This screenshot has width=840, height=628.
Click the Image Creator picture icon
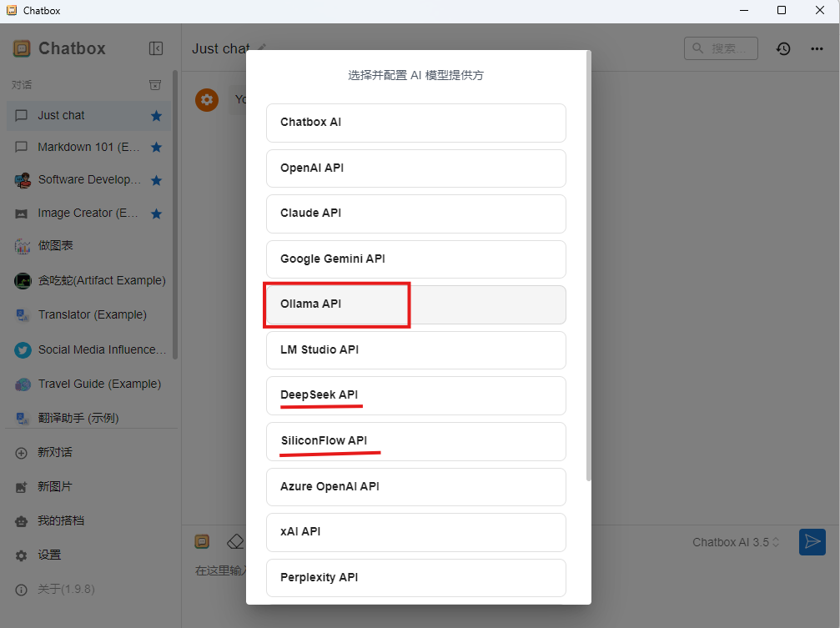[x=22, y=214]
